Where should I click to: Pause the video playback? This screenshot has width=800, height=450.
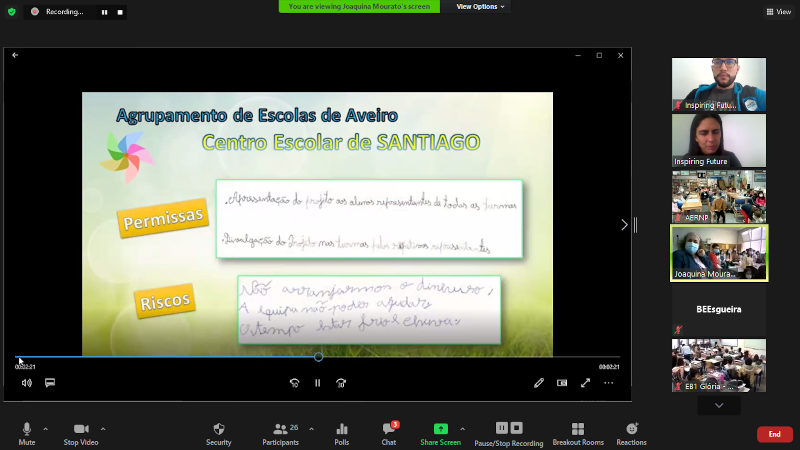pos(317,383)
